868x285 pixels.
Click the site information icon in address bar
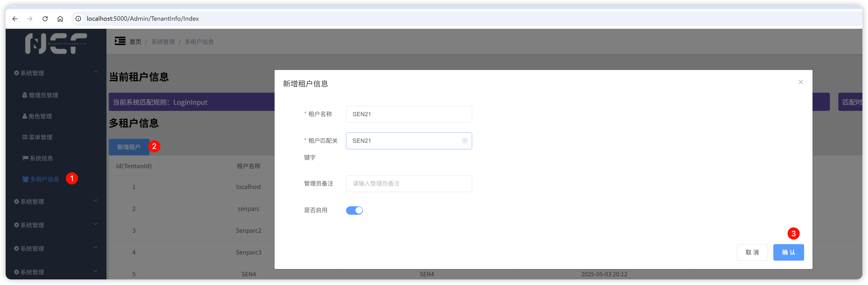click(x=78, y=19)
